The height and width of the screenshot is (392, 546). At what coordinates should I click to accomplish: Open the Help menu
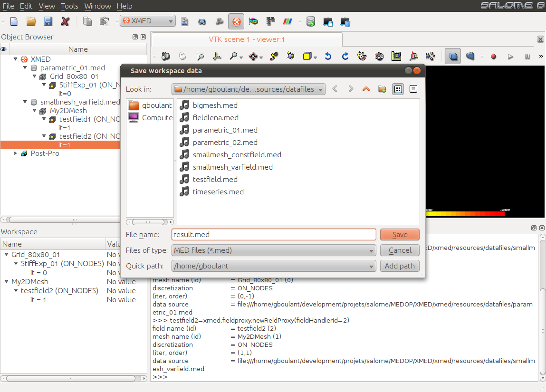point(125,6)
